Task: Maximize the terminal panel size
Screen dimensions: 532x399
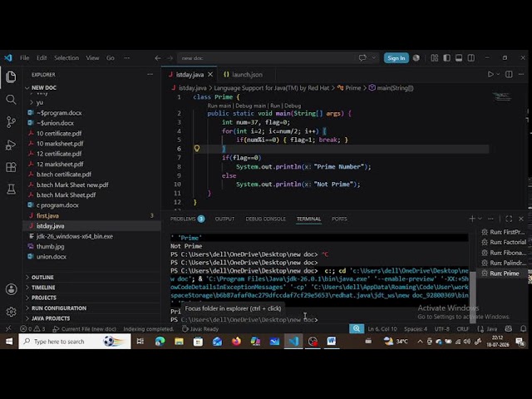Action: click(x=509, y=219)
